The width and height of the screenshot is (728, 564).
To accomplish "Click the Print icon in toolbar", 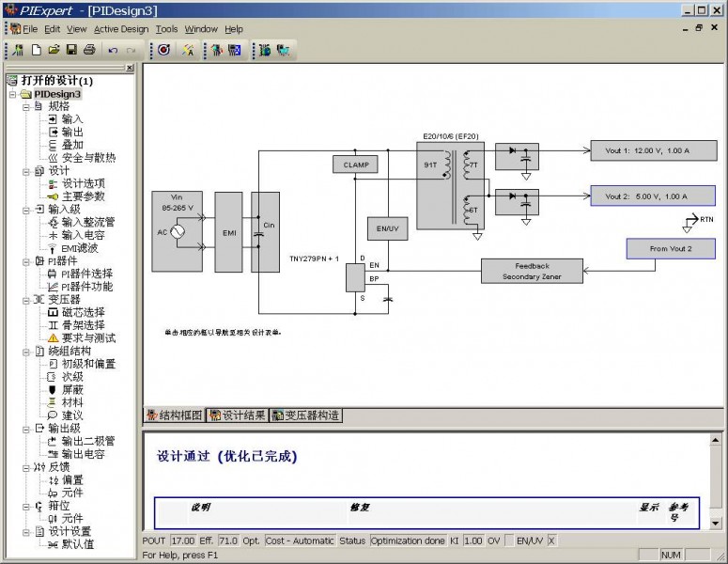I will point(89,49).
